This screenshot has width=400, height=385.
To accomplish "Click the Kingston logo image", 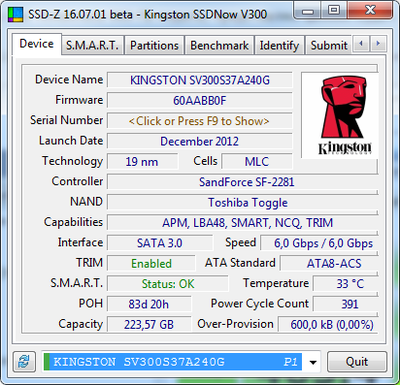I will pyautogui.click(x=339, y=115).
